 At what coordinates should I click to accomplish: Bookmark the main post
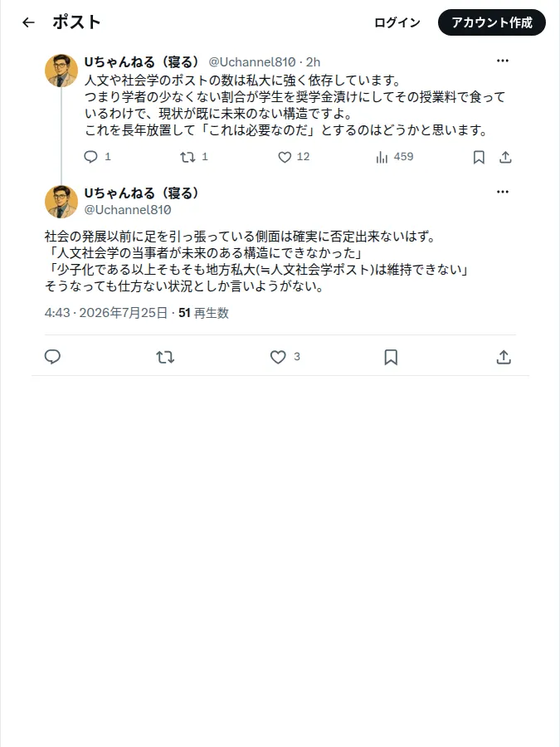(x=391, y=357)
